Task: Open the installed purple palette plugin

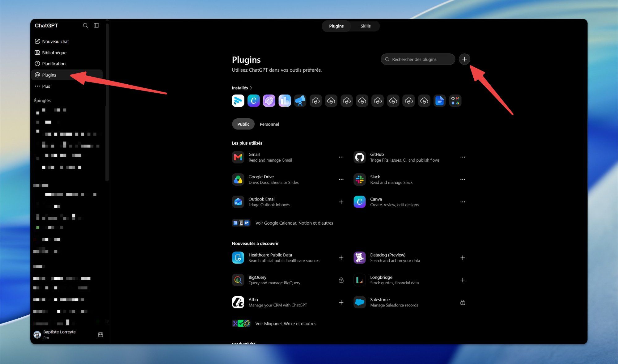Action: 269,101
